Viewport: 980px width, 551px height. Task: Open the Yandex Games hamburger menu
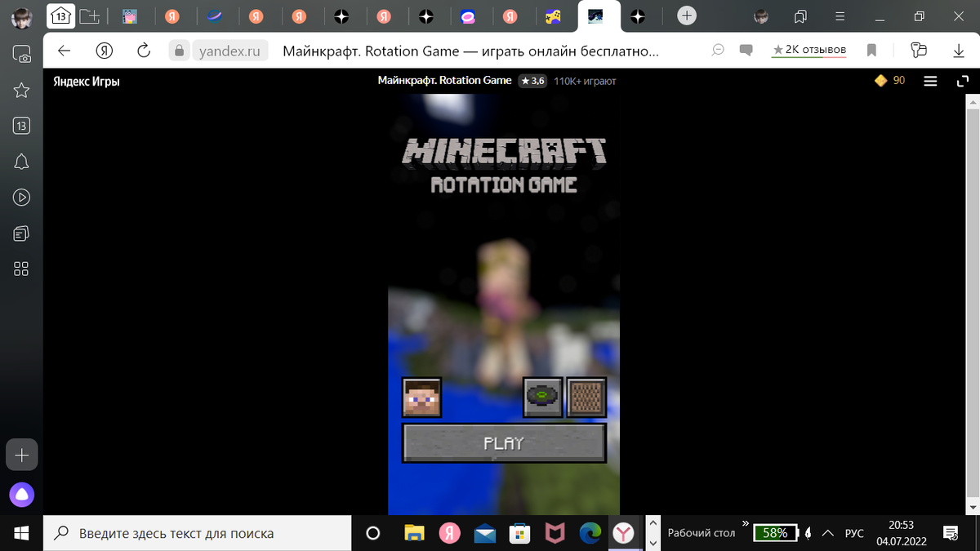pyautogui.click(x=930, y=81)
